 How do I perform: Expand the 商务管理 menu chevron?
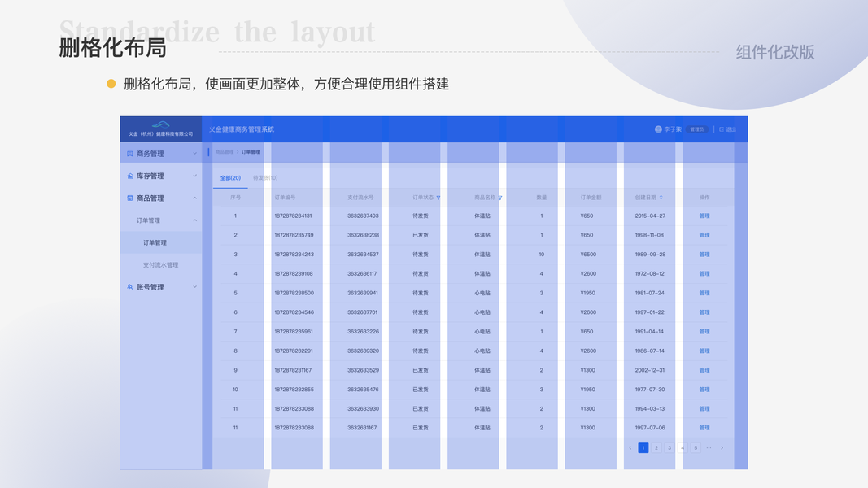click(x=195, y=154)
